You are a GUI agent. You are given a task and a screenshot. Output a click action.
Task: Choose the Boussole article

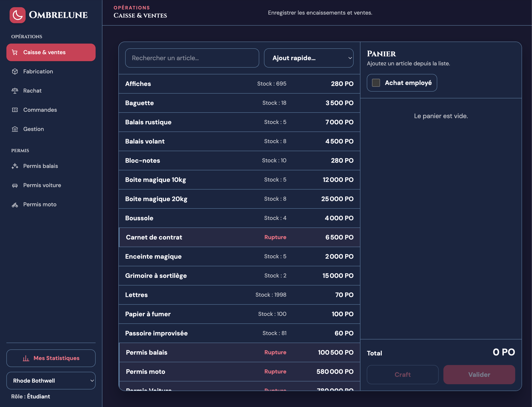point(239,218)
